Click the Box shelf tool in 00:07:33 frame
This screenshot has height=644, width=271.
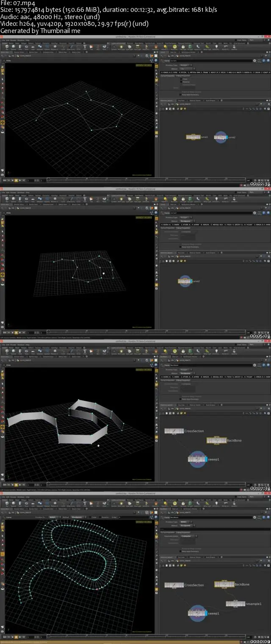pyautogui.click(x=8, y=351)
